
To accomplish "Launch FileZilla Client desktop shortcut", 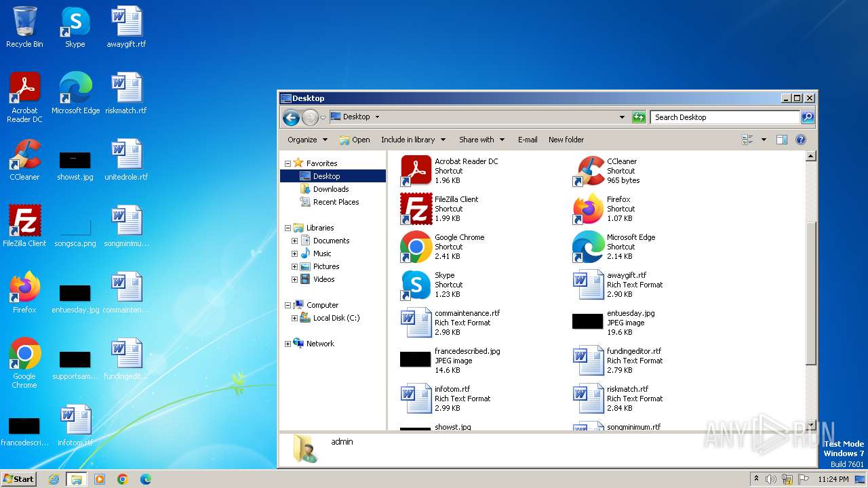I will coord(24,226).
